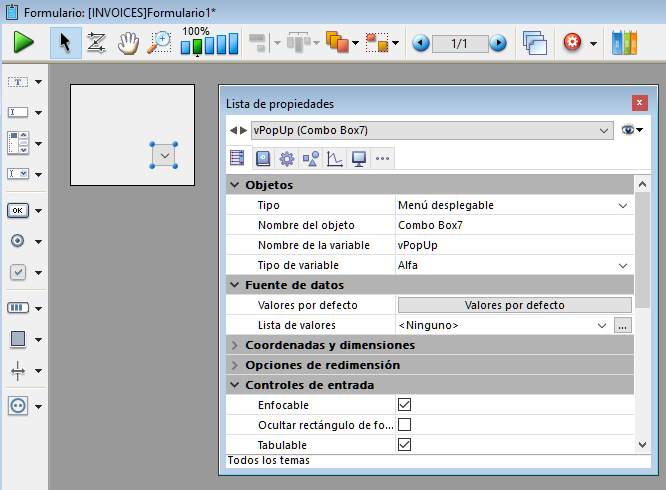Activate the hand pan tool
The width and height of the screenshot is (666, 490).
128,43
